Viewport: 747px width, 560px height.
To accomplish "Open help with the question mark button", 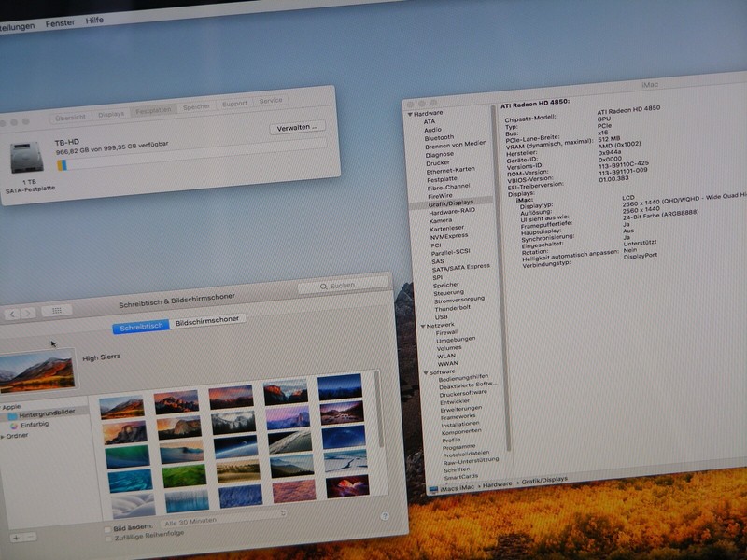I will (x=385, y=516).
